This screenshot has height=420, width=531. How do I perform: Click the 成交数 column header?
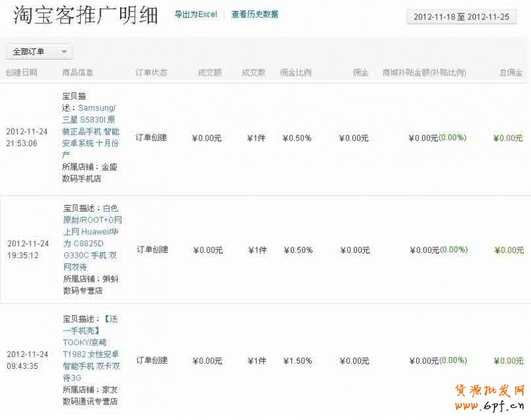[253, 72]
